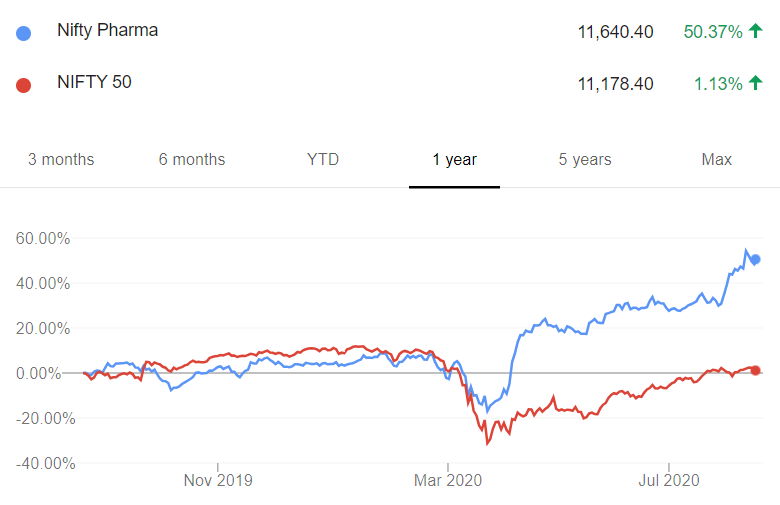The width and height of the screenshot is (780, 505).
Task: Select the 1 year tab
Action: tap(454, 160)
